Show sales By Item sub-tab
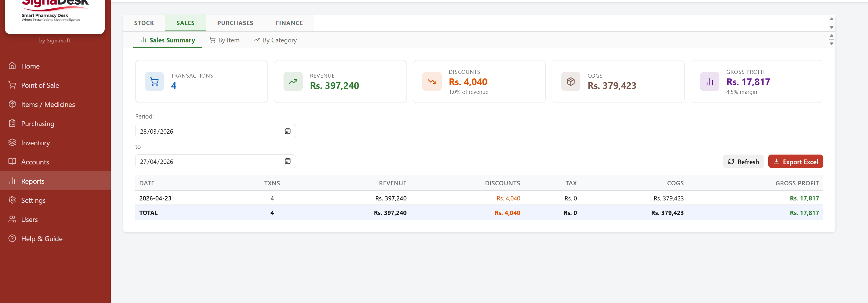Image resolution: width=868 pixels, height=303 pixels. (224, 40)
